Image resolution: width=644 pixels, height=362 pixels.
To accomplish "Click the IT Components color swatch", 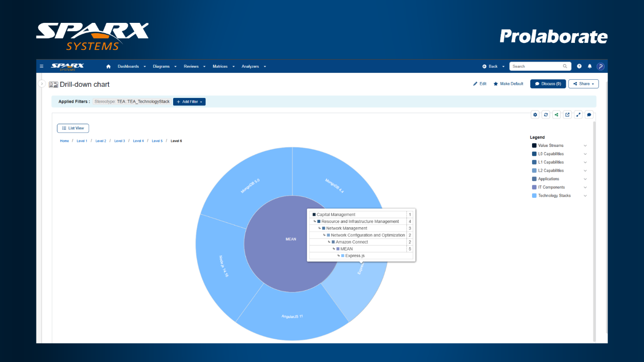I will point(534,188).
